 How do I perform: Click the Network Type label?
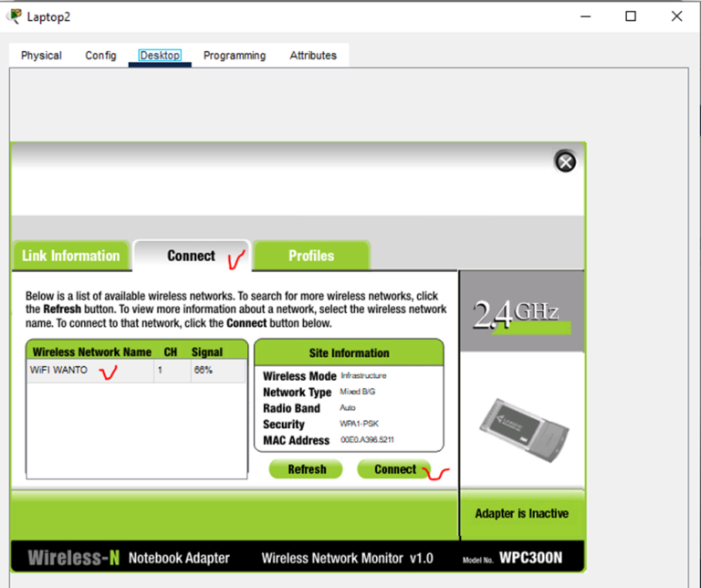(297, 392)
